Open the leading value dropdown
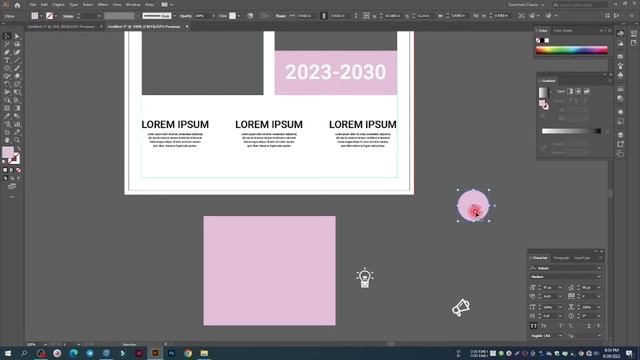The width and height of the screenshot is (640, 360). tap(599, 288)
